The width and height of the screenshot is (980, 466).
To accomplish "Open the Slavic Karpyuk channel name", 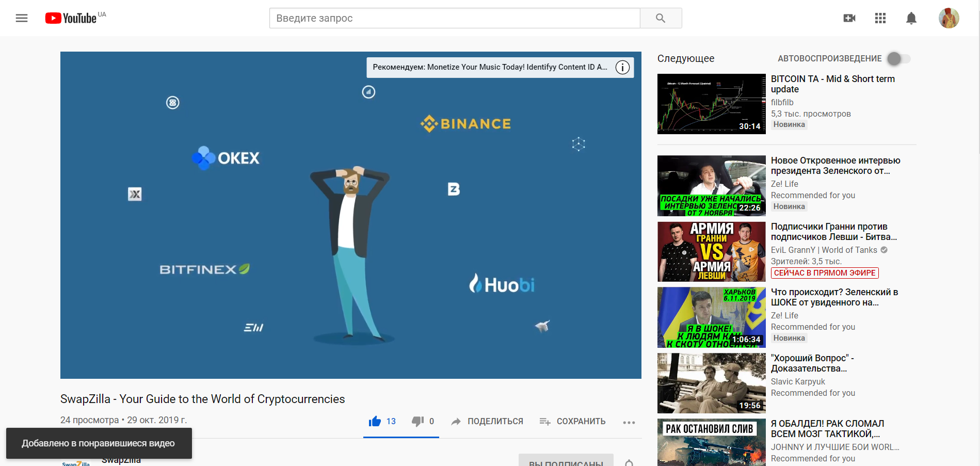I will coord(798,381).
